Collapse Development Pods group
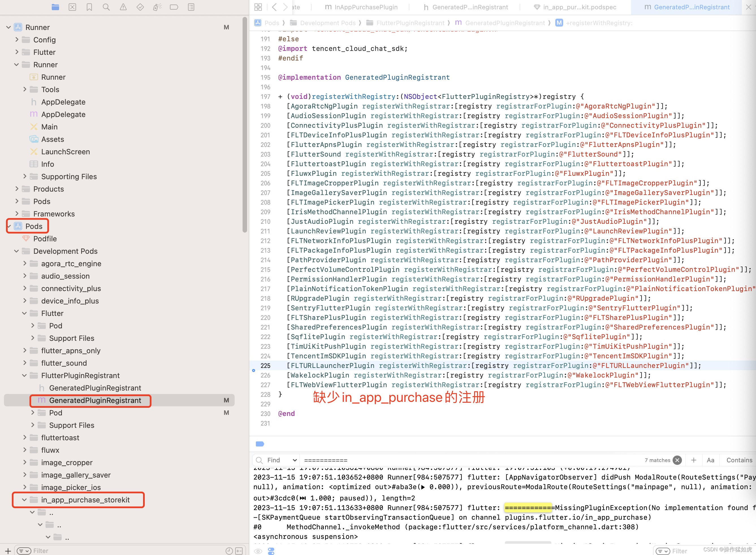 pyautogui.click(x=16, y=251)
